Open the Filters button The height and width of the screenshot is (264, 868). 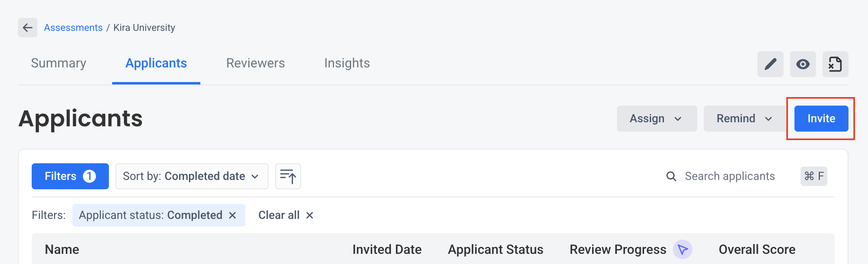click(70, 176)
